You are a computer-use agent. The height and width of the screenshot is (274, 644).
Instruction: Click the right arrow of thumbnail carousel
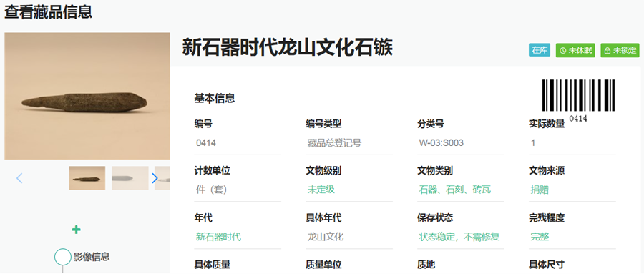(x=155, y=178)
